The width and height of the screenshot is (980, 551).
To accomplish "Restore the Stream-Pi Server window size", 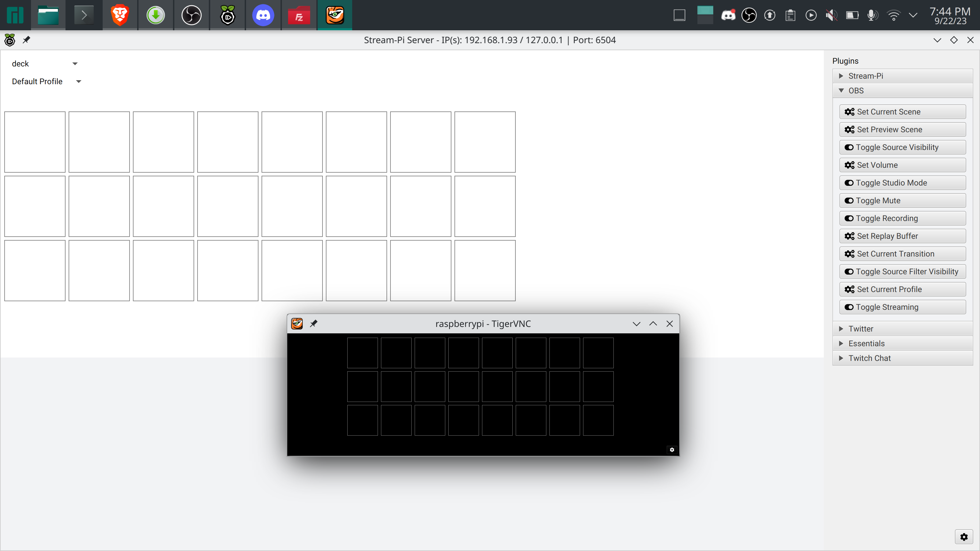I will tap(954, 40).
